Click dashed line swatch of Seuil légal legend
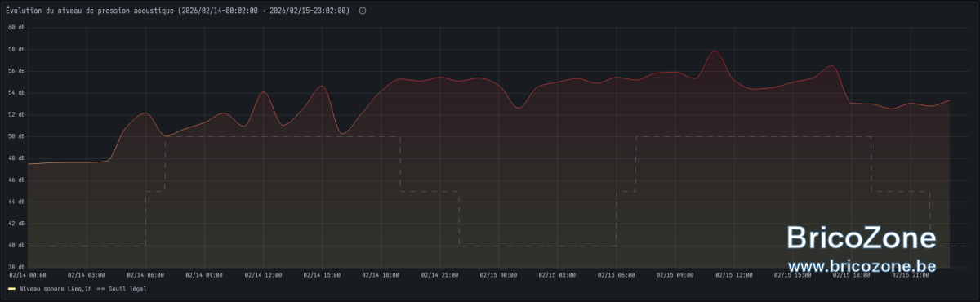Image resolution: width=980 pixels, height=302 pixels. pyautogui.click(x=101, y=288)
